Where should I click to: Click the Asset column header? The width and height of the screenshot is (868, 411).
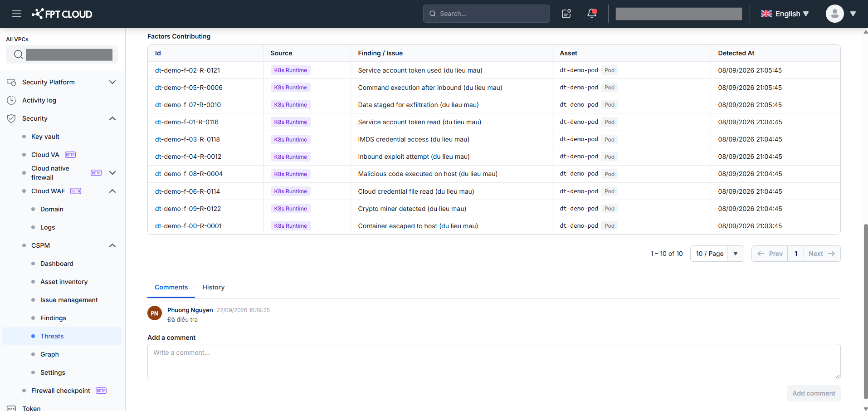click(x=568, y=53)
